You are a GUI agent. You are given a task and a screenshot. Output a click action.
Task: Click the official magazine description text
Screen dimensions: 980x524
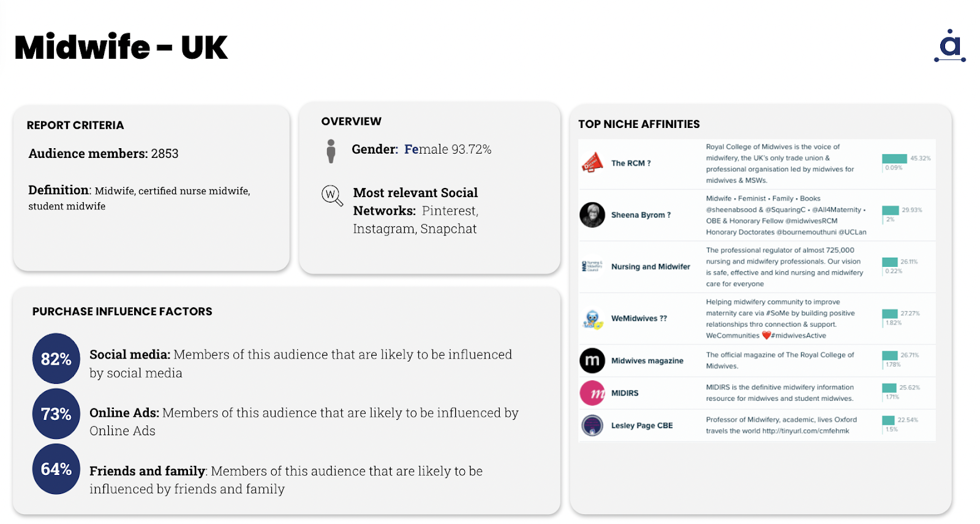(x=780, y=361)
